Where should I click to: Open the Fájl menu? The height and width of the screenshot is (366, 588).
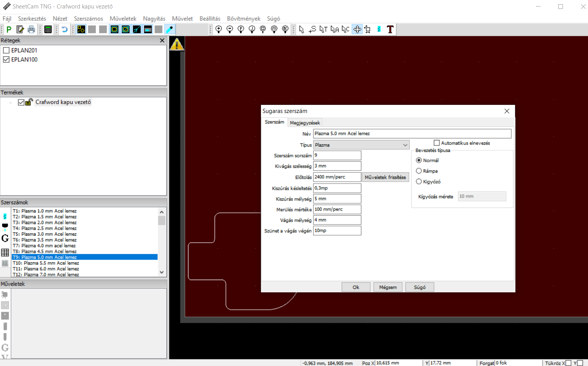pos(7,19)
